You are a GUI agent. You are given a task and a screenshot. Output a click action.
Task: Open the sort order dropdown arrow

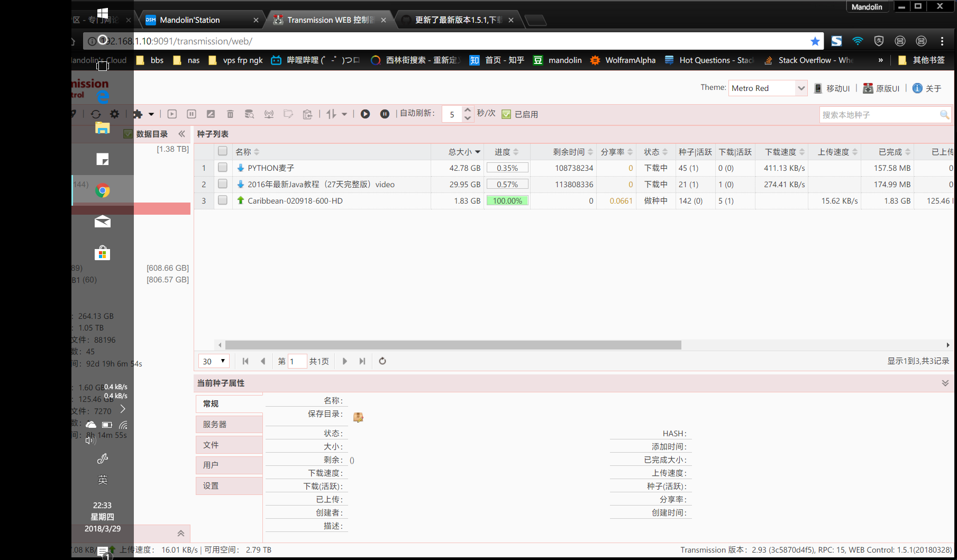pyautogui.click(x=344, y=114)
